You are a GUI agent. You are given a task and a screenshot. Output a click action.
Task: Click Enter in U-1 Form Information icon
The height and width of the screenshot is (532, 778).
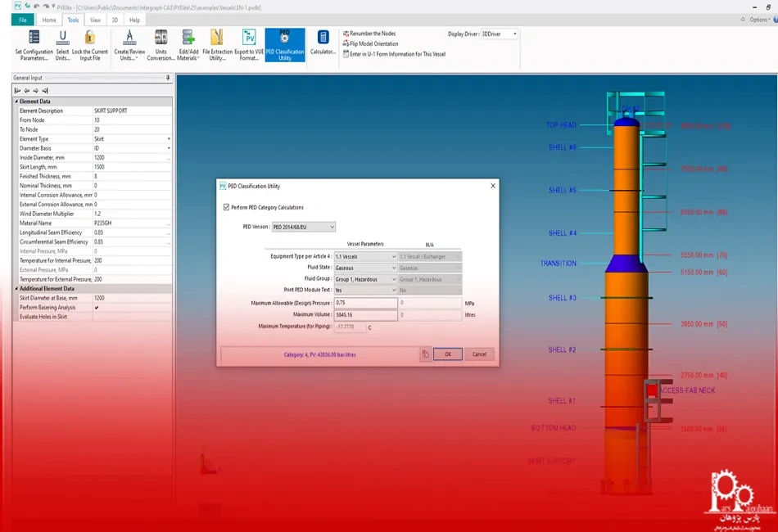[x=346, y=54]
